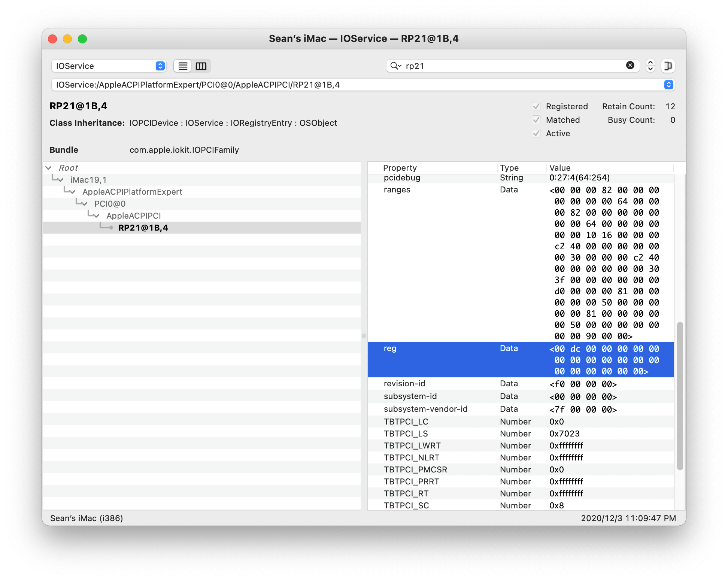
Task: Select the ranges property row
Action: pos(521,263)
